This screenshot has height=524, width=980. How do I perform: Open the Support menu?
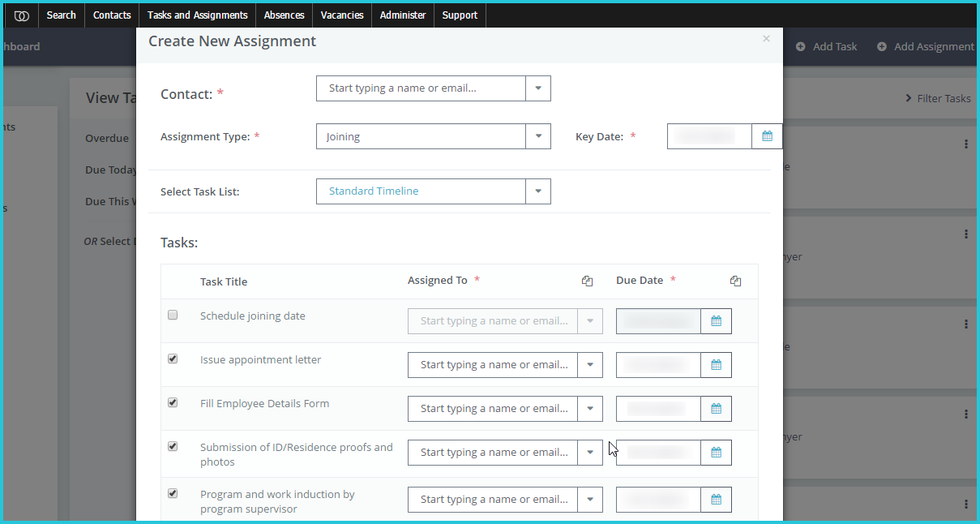click(x=460, y=15)
